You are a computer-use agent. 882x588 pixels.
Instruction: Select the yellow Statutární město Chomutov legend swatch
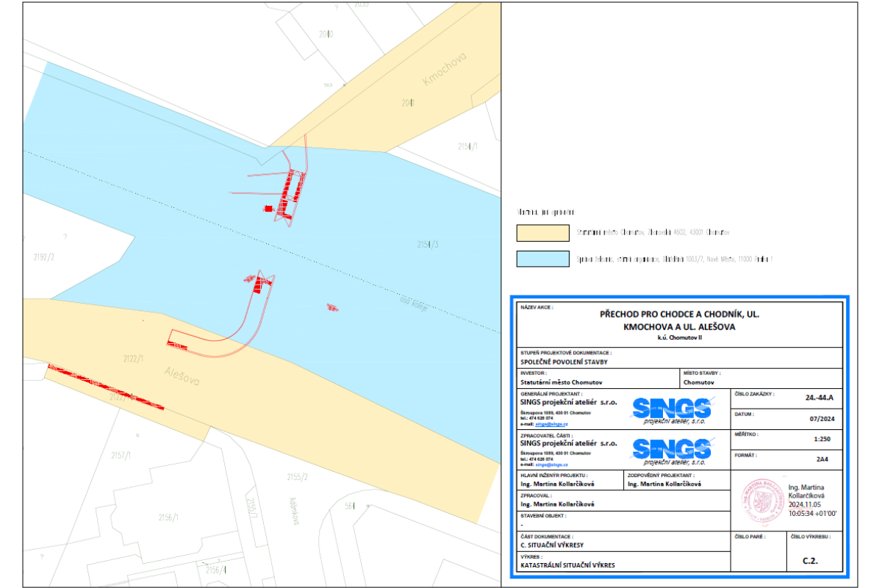pos(542,233)
